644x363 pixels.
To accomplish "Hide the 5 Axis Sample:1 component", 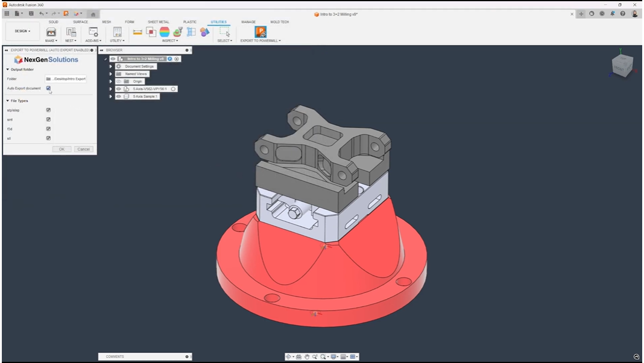I will pos(119,96).
